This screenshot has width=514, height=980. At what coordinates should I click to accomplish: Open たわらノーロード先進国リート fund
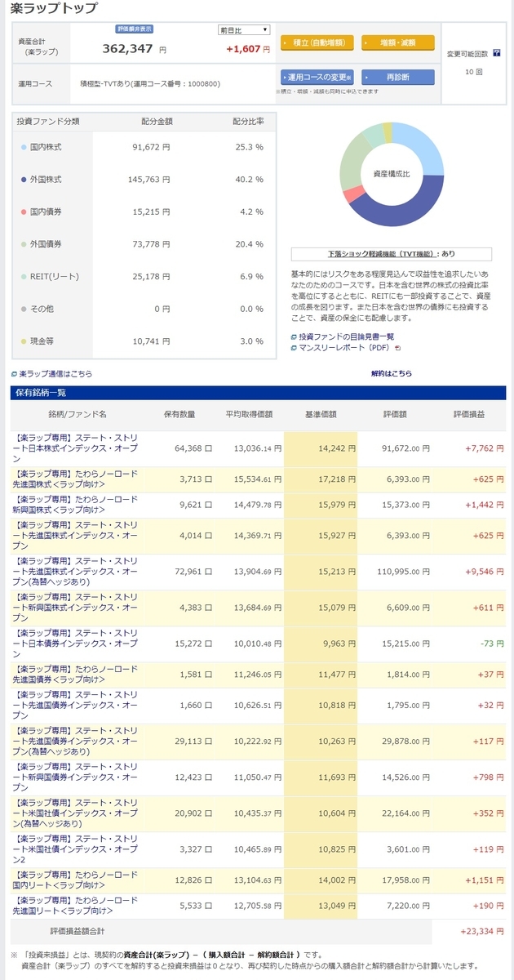point(77,905)
